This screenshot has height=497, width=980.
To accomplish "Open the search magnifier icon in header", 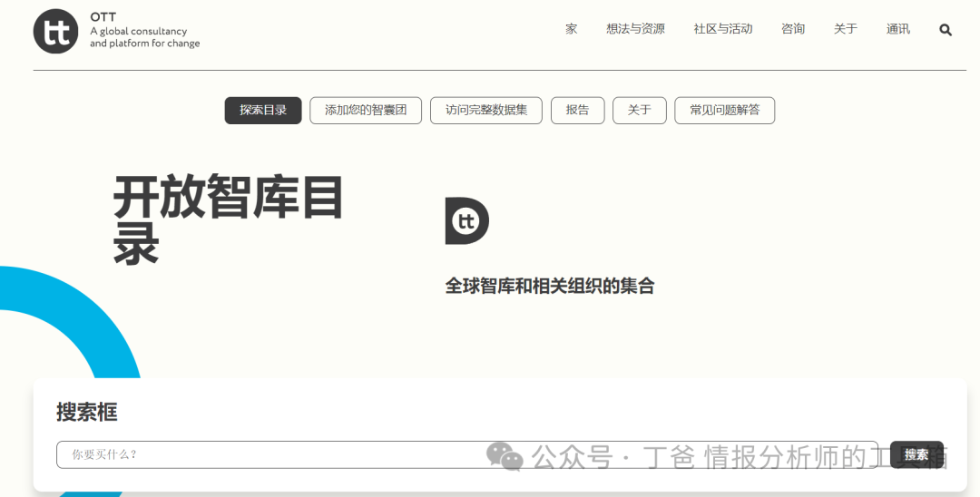I will click(x=945, y=29).
